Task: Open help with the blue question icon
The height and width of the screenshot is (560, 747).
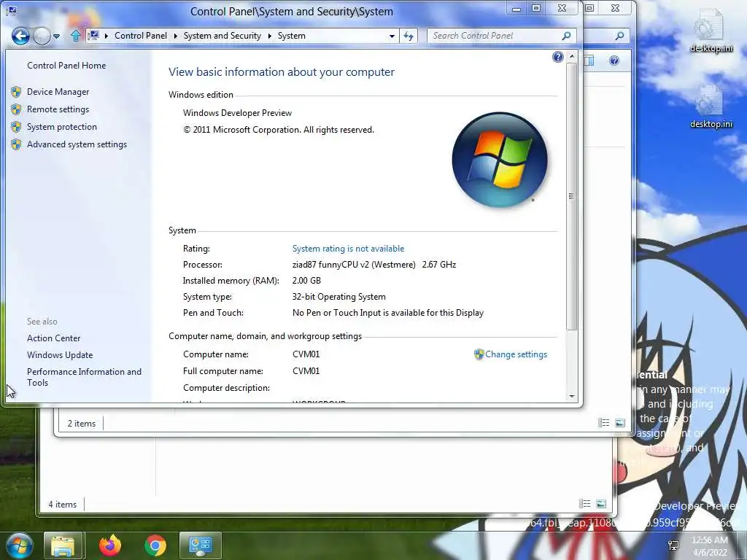Action: click(x=558, y=57)
